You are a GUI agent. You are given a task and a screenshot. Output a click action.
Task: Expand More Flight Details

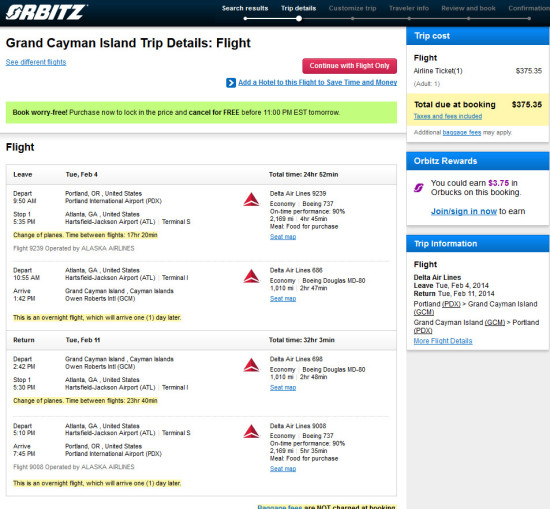coord(443,341)
